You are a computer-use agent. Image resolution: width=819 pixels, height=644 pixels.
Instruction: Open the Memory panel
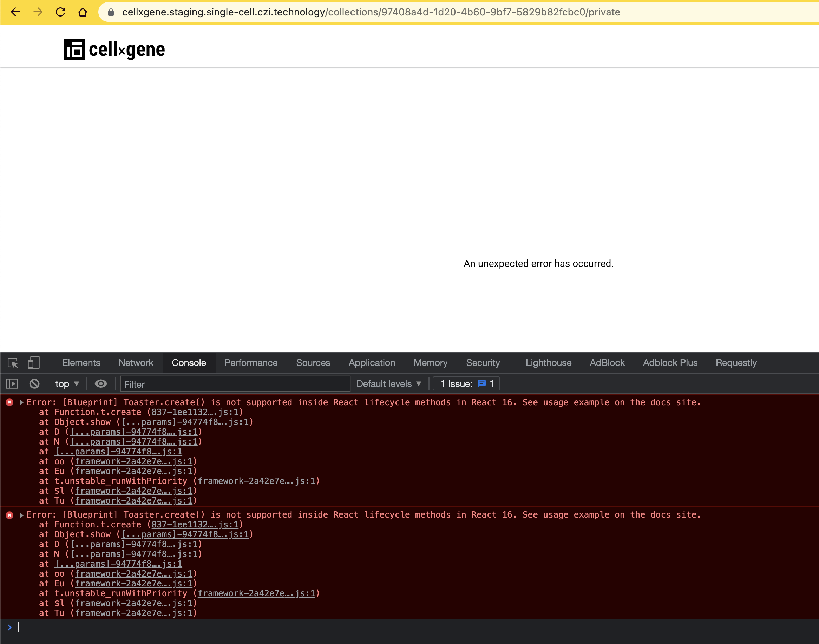(x=430, y=363)
